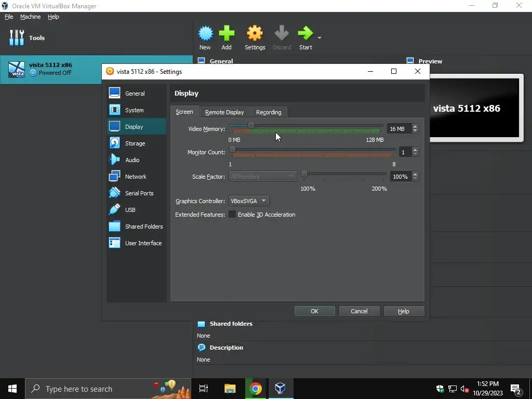The width and height of the screenshot is (532, 399).
Task: Open VirtualBox from the taskbar
Action: point(280,389)
